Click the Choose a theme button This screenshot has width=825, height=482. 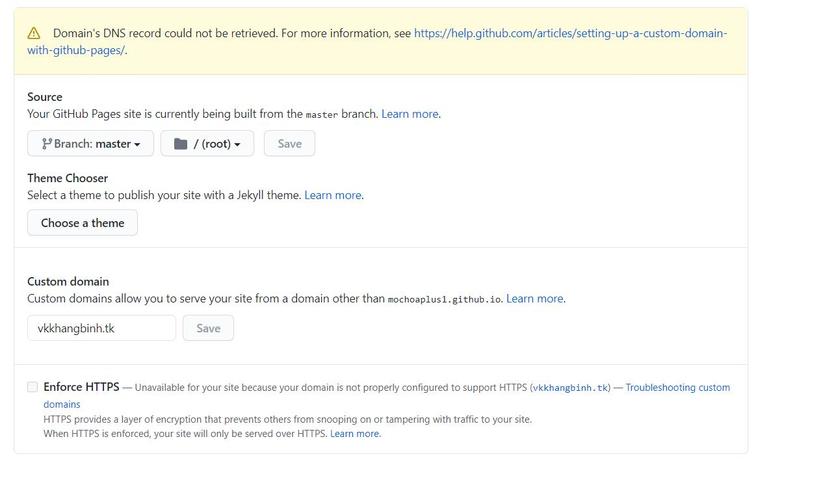tap(82, 223)
